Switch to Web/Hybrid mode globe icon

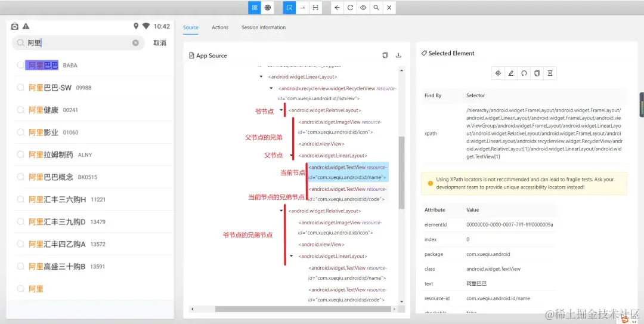click(267, 7)
